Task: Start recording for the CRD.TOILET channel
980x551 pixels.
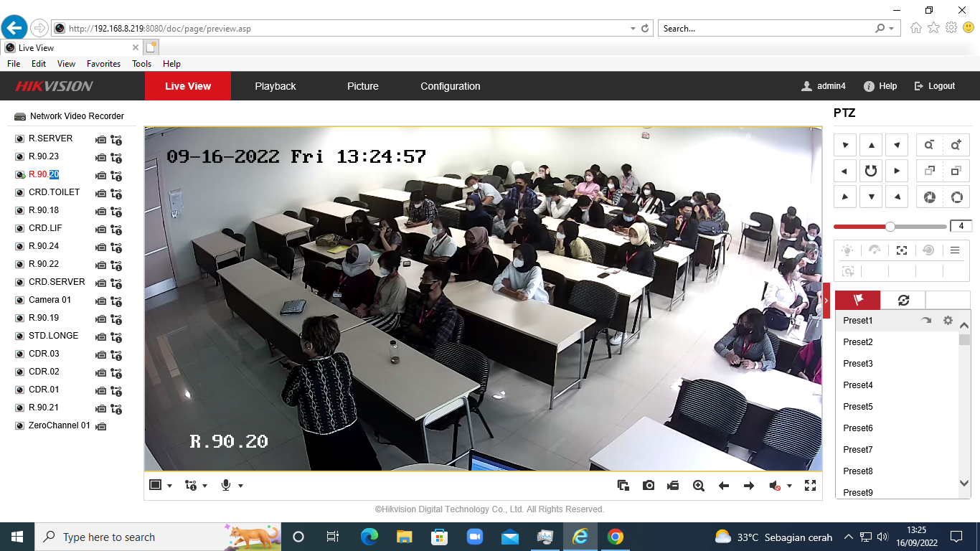Action: point(101,194)
